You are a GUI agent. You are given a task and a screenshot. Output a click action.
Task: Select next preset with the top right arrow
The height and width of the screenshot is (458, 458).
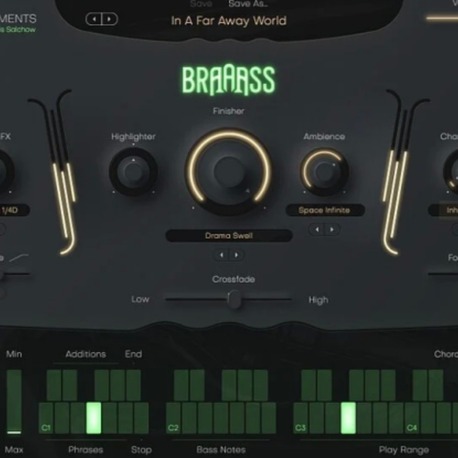point(109,19)
